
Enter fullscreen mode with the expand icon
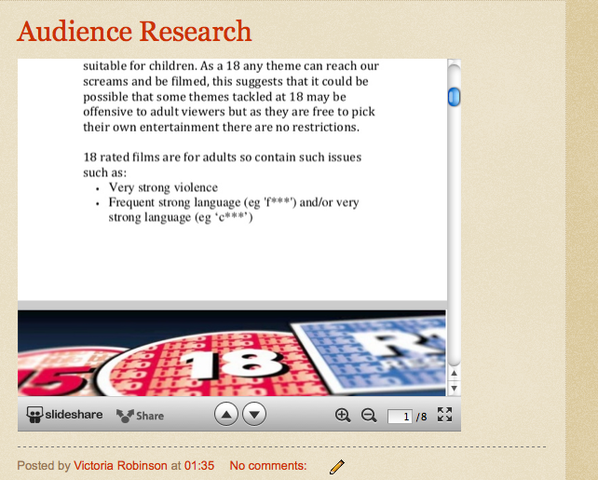click(x=445, y=414)
